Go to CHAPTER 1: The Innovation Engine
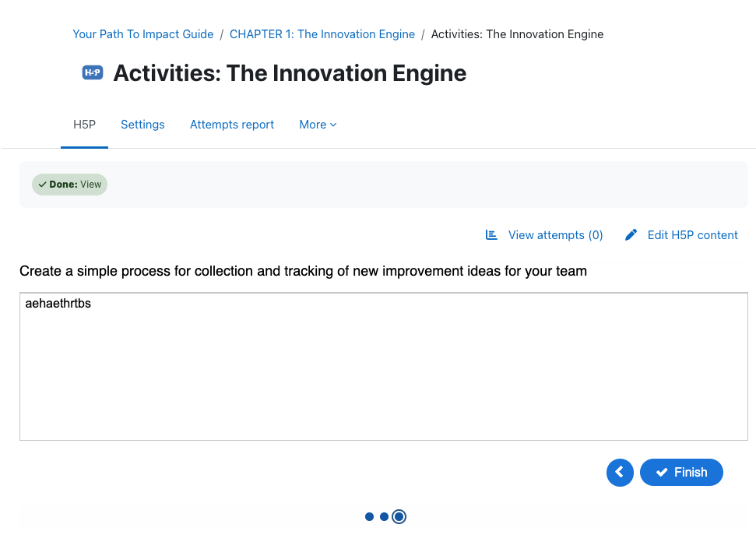The image size is (756, 549). click(322, 34)
